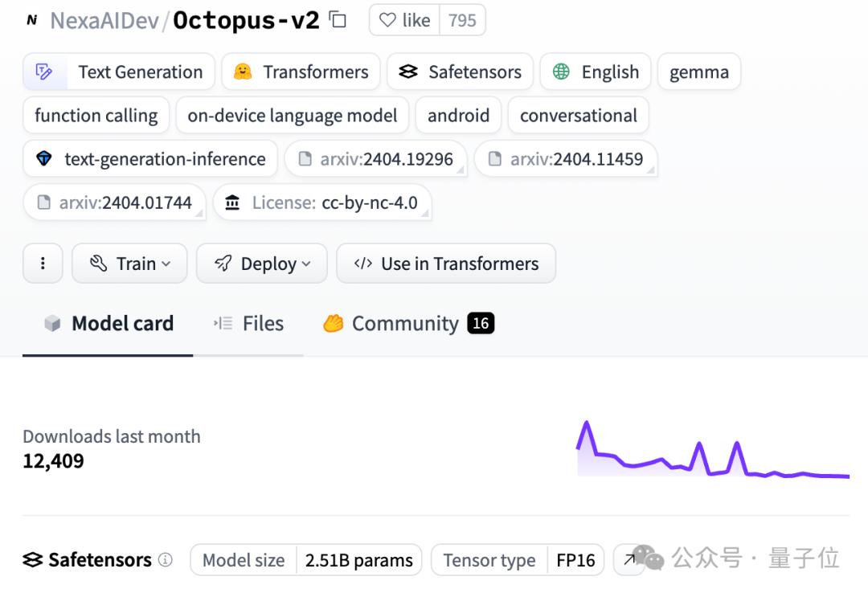
Task: Expand the Deploy dropdown
Action: (262, 263)
